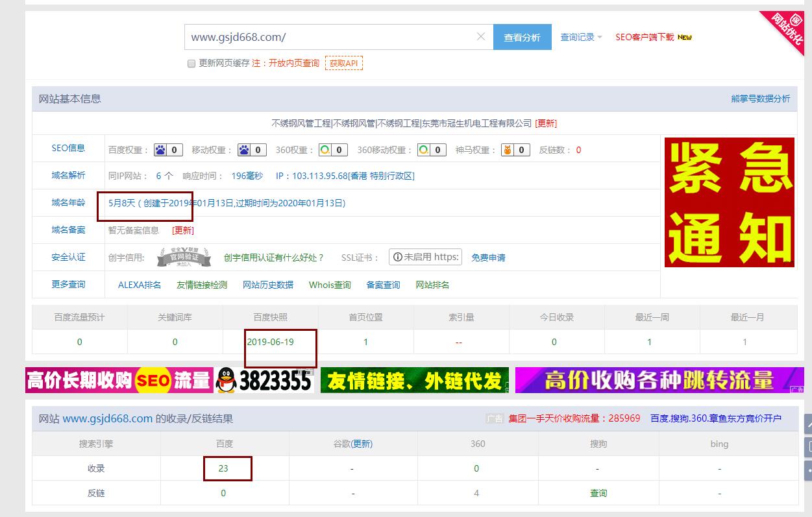Click the 360 indexed count 0
This screenshot has width=812, height=517.
[476, 468]
